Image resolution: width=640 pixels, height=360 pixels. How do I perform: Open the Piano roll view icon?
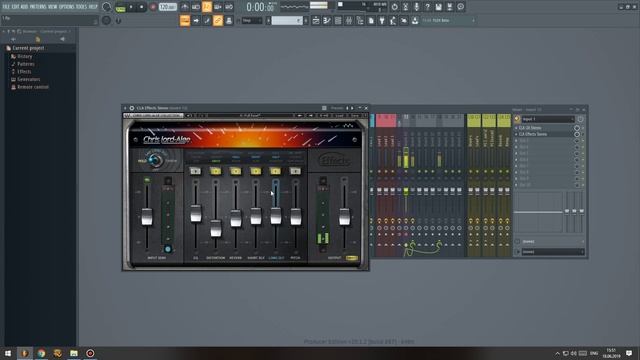(327, 20)
